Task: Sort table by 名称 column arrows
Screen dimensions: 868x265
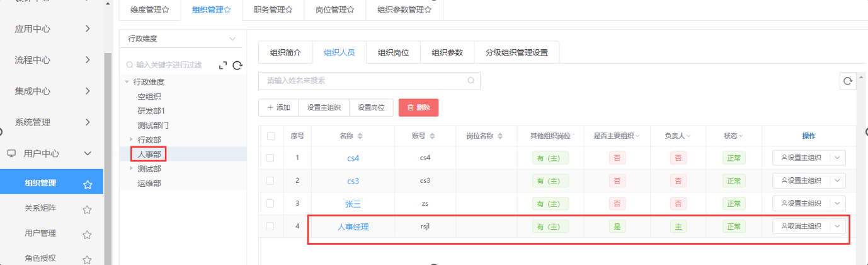Action: pyautogui.click(x=360, y=136)
